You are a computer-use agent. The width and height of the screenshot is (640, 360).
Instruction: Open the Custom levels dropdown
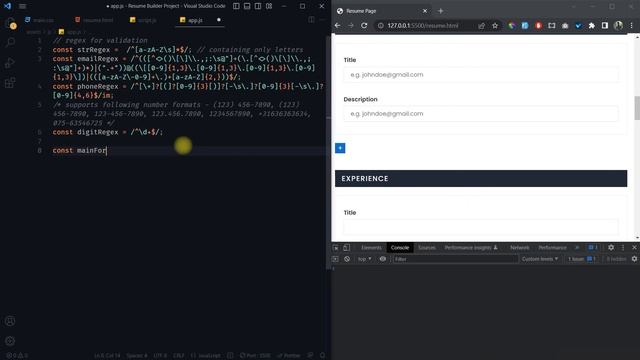(540, 259)
